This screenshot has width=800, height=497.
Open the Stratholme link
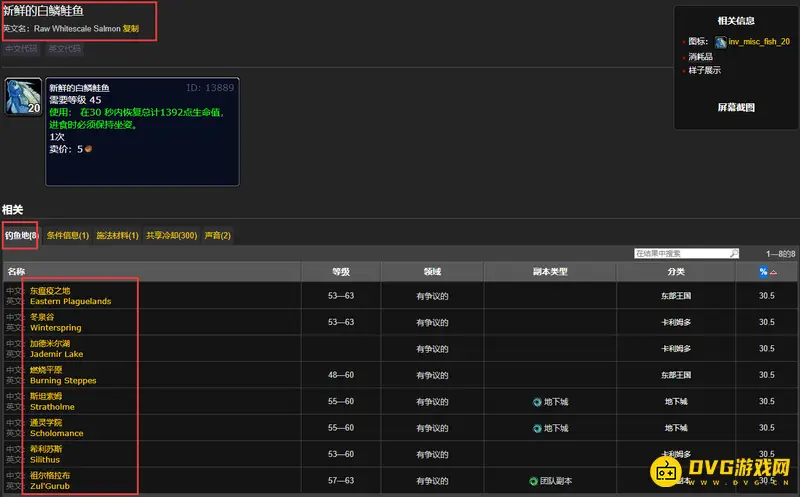click(52, 407)
